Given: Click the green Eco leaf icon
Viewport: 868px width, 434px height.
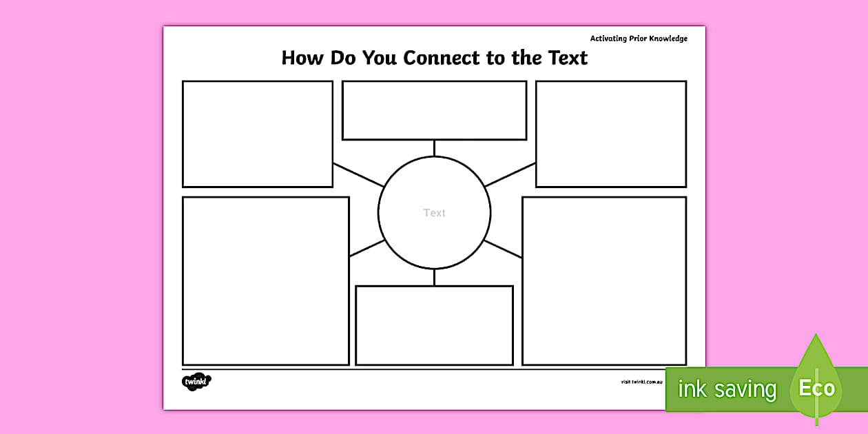Looking at the screenshot, I should 816,387.
